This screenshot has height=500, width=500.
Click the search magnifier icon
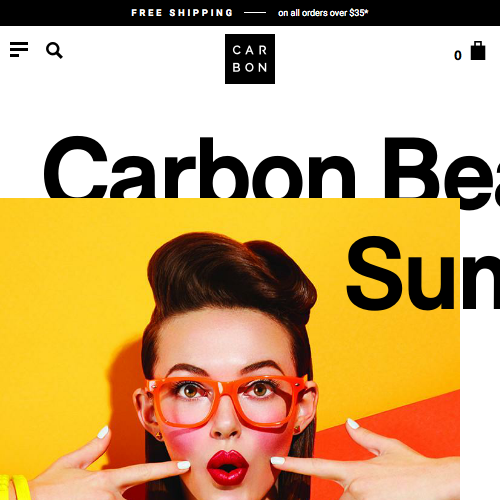(54, 50)
